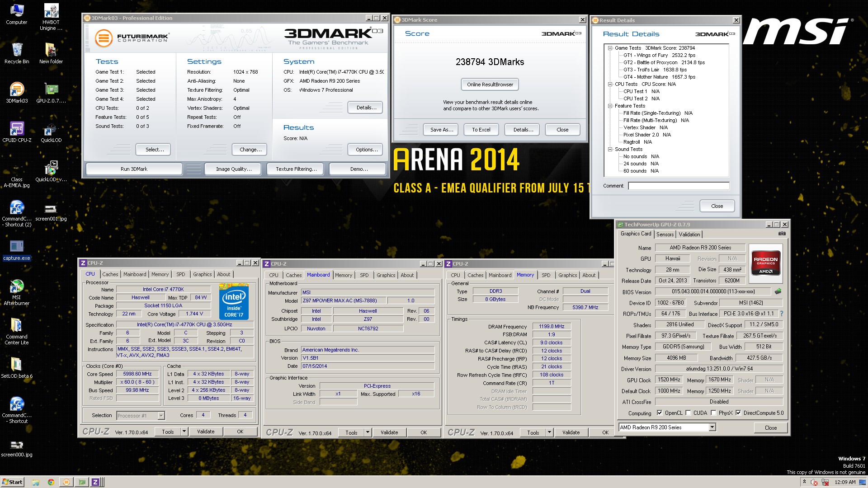This screenshot has width=868, height=488.
Task: Click the To Excel button
Action: [481, 130]
